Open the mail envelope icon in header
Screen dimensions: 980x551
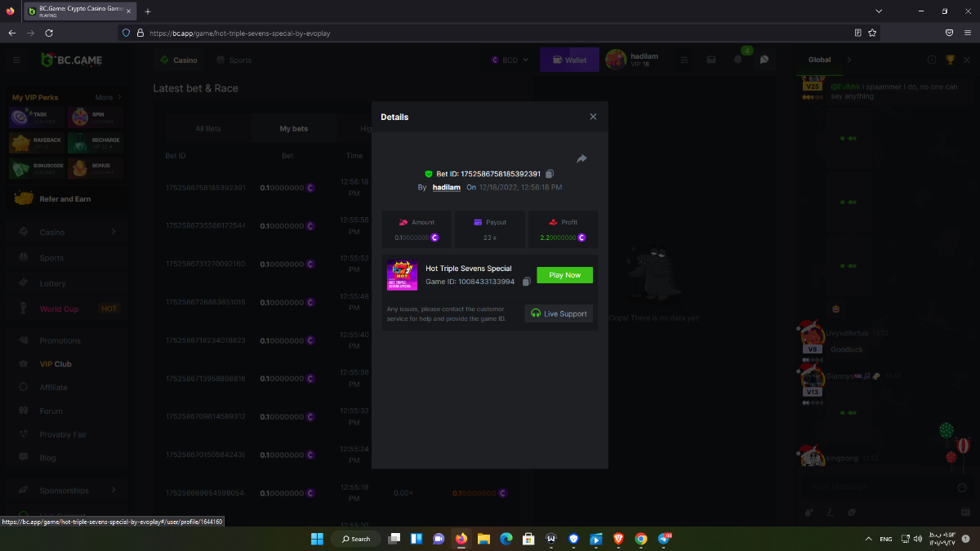pos(711,60)
